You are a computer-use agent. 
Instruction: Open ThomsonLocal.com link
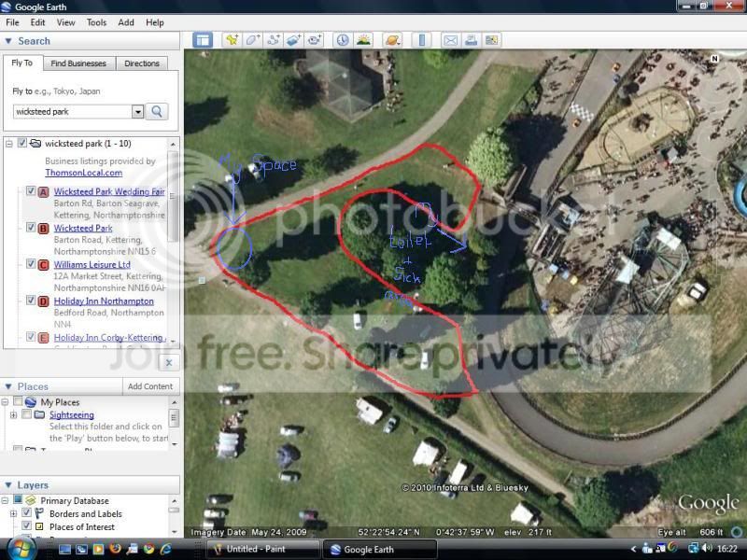click(84, 173)
